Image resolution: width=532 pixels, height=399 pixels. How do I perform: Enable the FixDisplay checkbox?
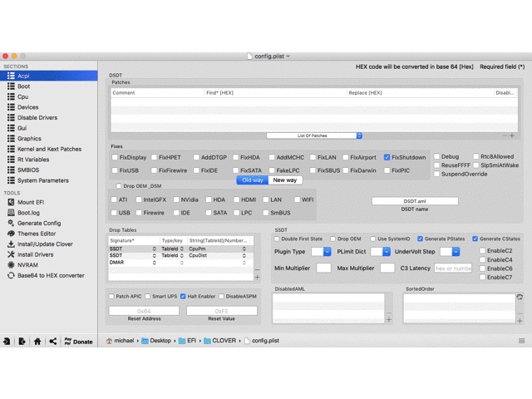pyautogui.click(x=115, y=157)
